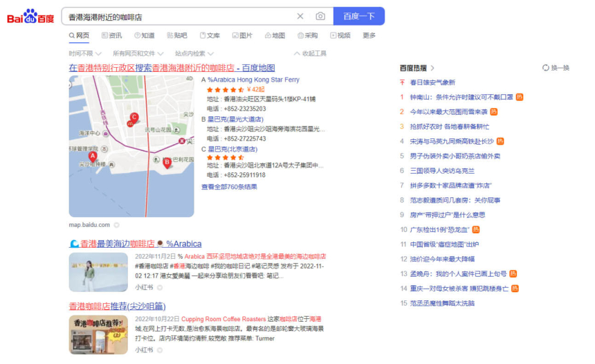Select the 网页 tab

79,35
